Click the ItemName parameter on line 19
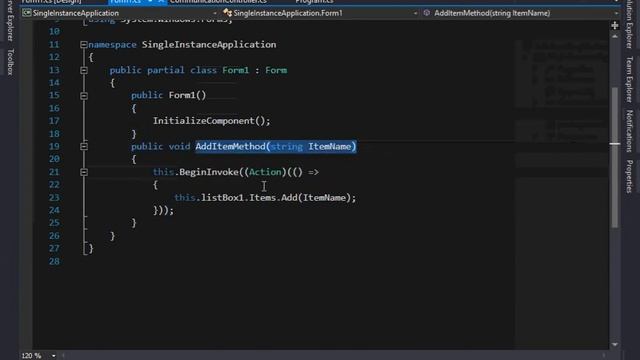The width and height of the screenshot is (640, 360). tap(329, 147)
